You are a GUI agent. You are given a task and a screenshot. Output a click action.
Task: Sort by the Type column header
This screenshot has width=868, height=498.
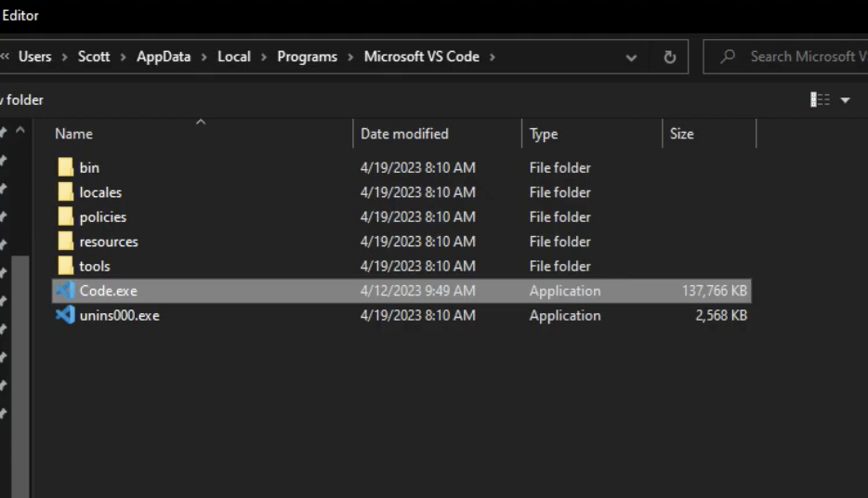(x=543, y=135)
